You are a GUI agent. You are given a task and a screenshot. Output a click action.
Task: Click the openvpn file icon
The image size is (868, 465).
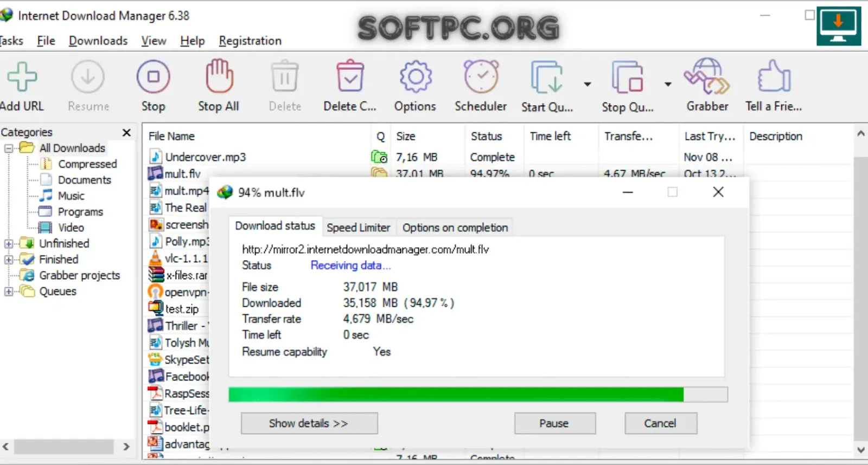pyautogui.click(x=155, y=292)
